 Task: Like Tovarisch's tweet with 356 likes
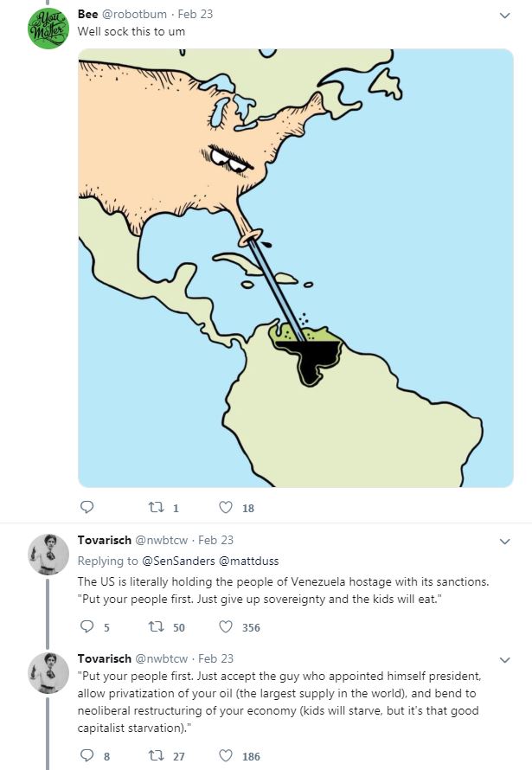225,626
